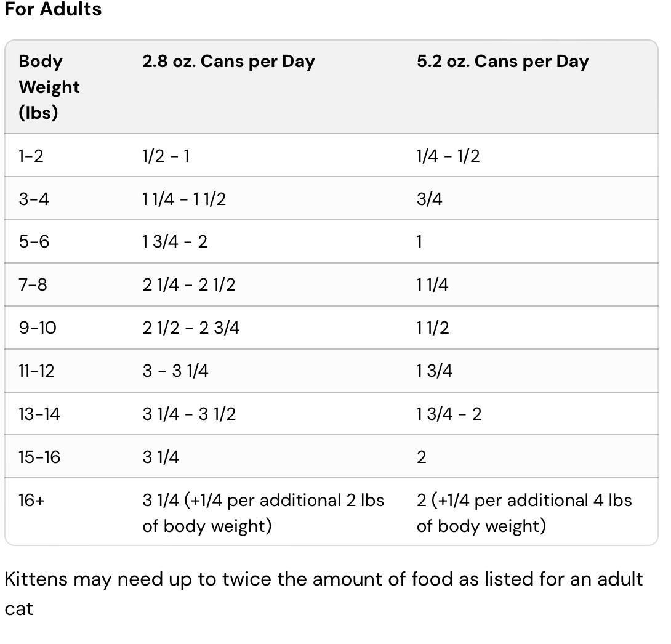Click the "Body Weight (lbs)" column header
Image resolution: width=671 pixels, height=644 pixels.
(49, 87)
